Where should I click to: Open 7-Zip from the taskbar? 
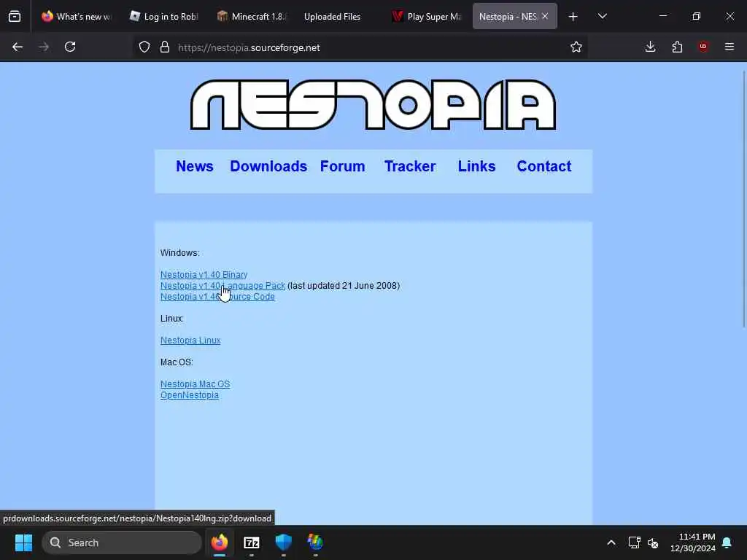[x=252, y=542]
